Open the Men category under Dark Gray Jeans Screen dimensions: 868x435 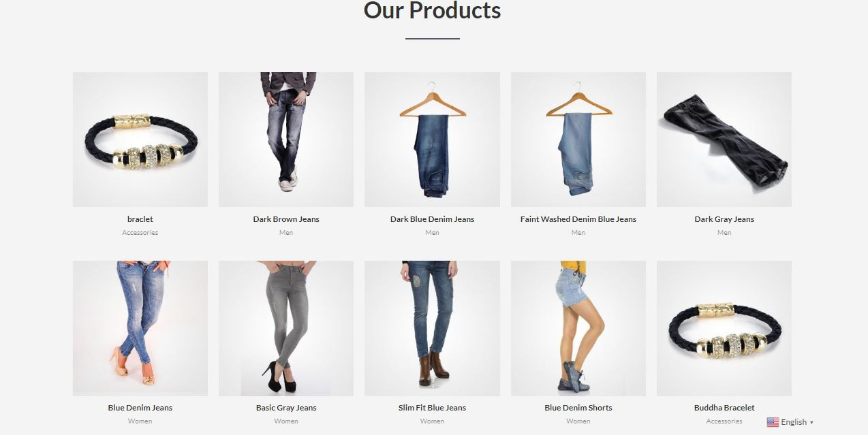(x=724, y=233)
